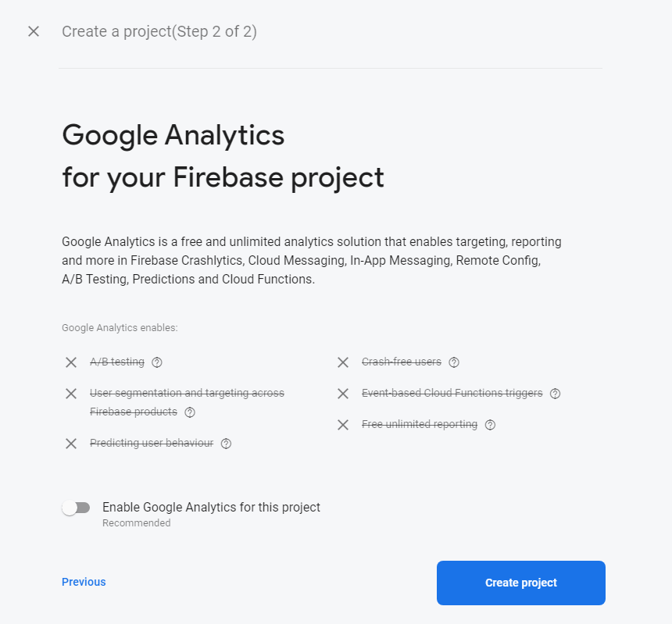
Task: Enable the Google Analytics toggle switch
Action: [77, 508]
